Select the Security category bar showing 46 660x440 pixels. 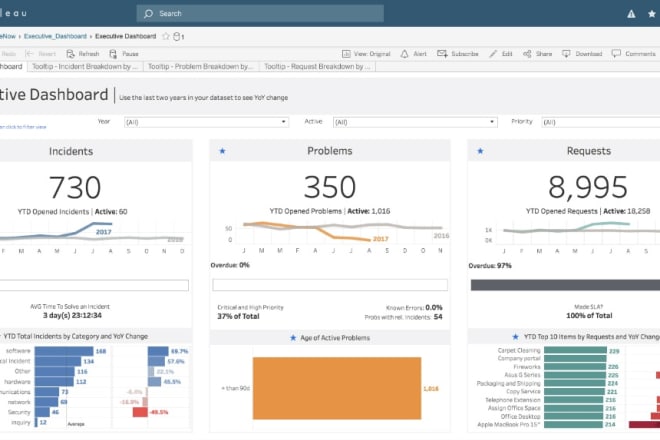point(42,412)
